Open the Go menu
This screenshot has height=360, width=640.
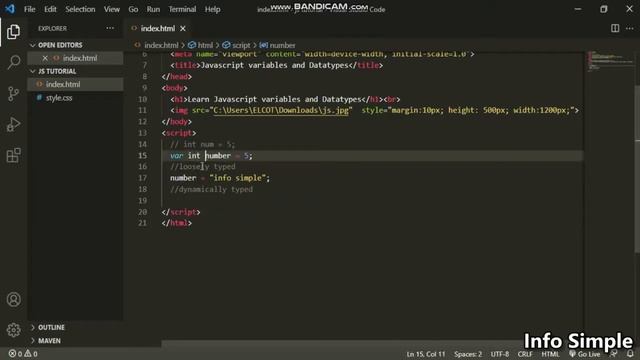coord(133,9)
